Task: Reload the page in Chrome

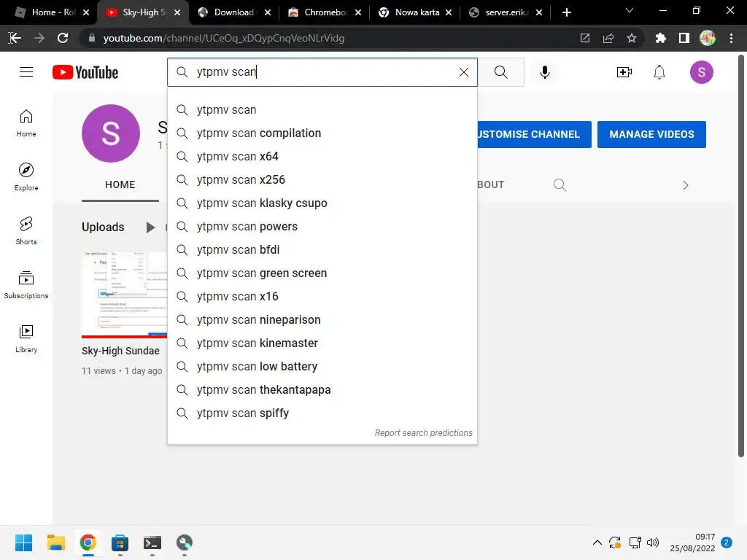Action: pos(63,38)
